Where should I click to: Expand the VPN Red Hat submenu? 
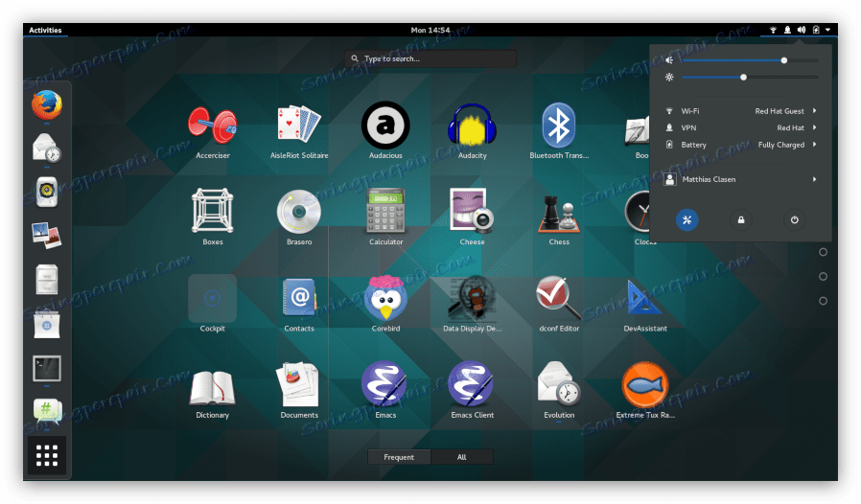(741, 127)
